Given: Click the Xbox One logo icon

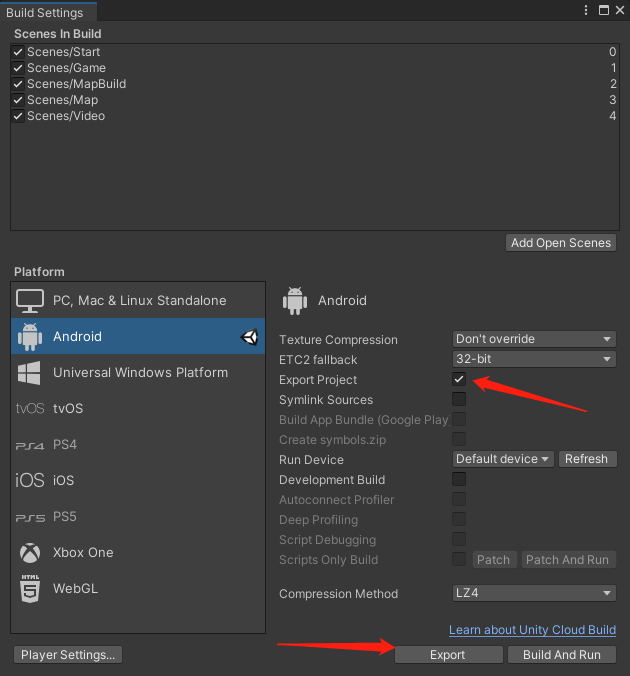Looking at the screenshot, I should pyautogui.click(x=30, y=553).
